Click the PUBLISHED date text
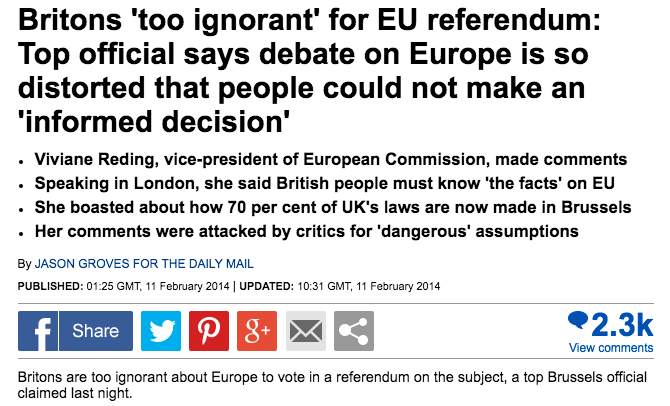Viewport: 670px width, 406px height. (x=123, y=286)
